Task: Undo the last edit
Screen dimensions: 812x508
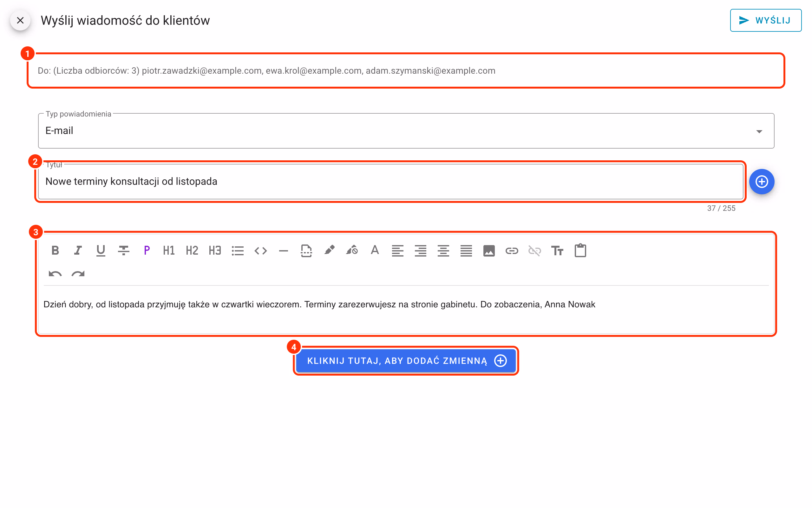Action: click(x=55, y=273)
